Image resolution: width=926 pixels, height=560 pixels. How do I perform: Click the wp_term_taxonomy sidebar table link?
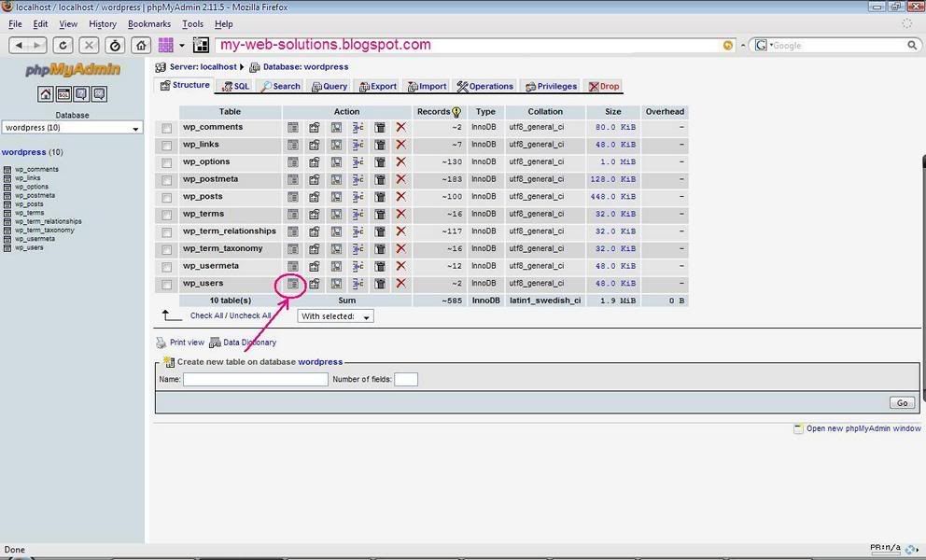tap(45, 231)
